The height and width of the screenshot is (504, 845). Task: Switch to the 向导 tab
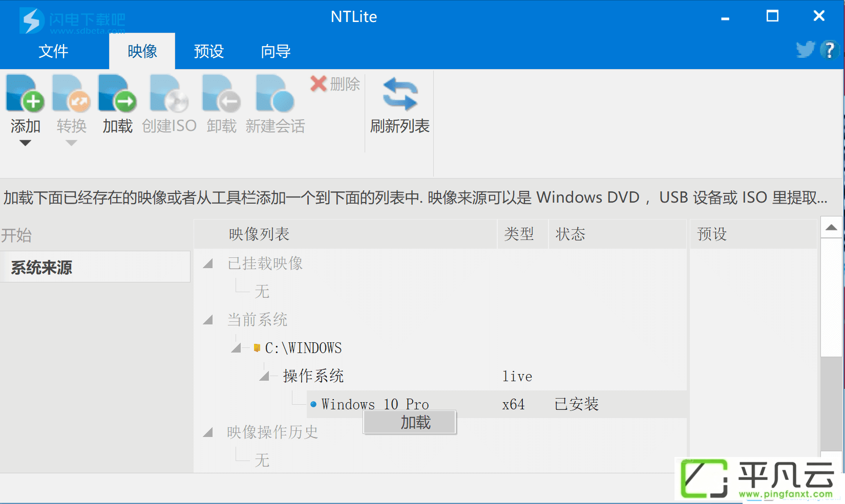276,51
